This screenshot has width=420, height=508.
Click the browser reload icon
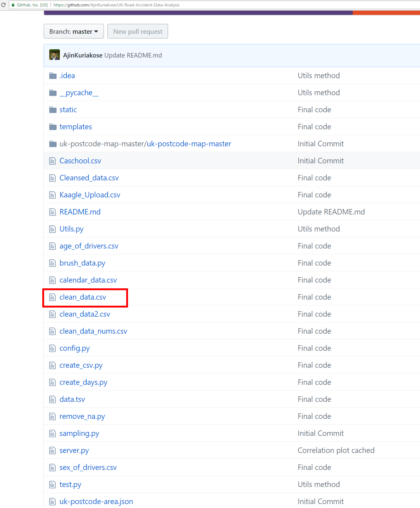pyautogui.click(x=4, y=5)
